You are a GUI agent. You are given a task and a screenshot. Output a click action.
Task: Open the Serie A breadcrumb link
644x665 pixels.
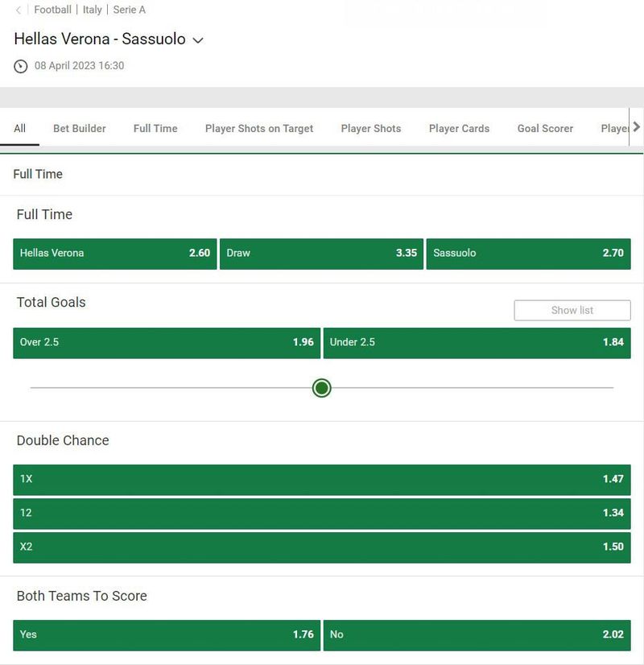(130, 10)
